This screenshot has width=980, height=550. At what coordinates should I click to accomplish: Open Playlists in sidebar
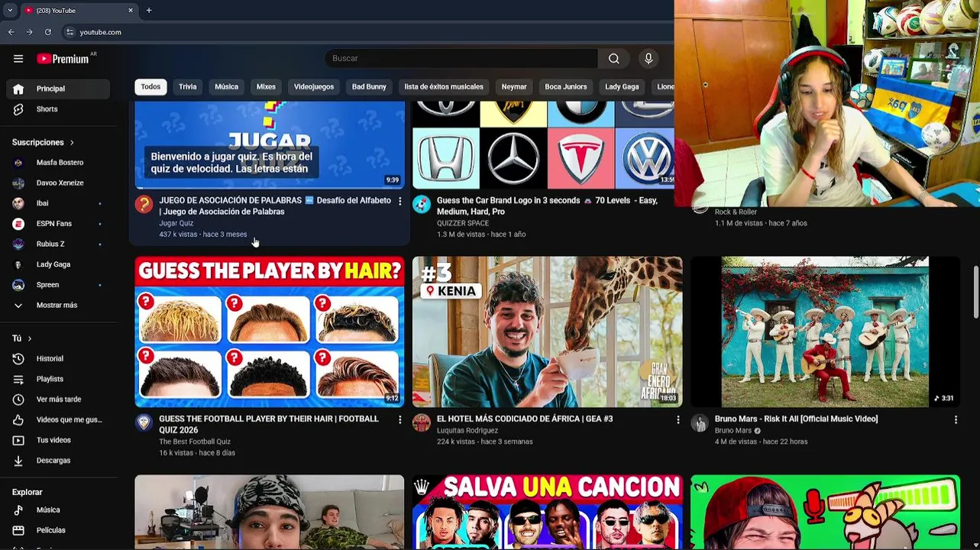tap(58, 379)
